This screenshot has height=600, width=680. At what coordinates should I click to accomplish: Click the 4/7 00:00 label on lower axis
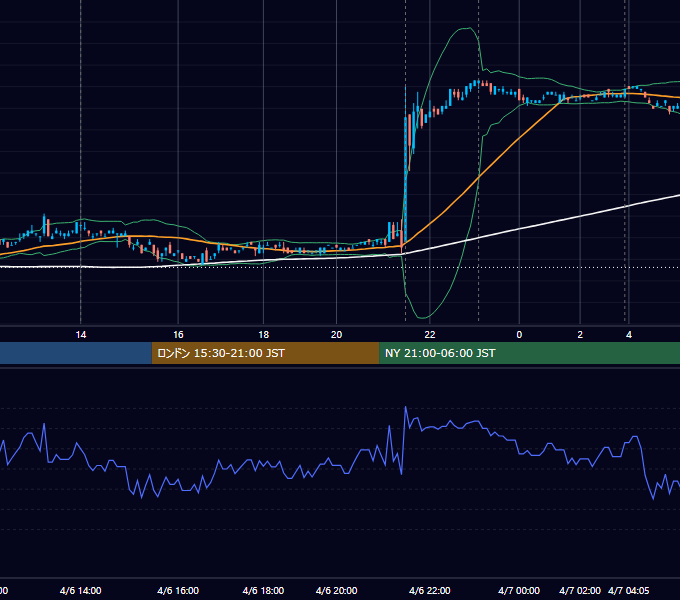pyautogui.click(x=519, y=590)
